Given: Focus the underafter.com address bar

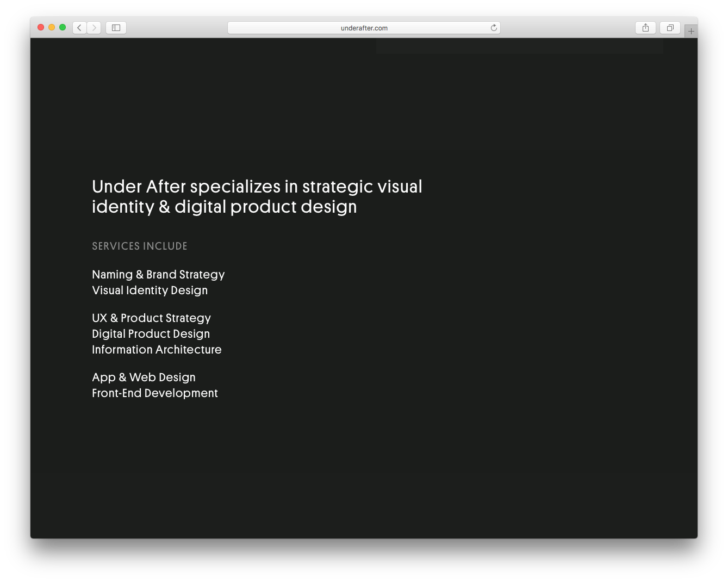Looking at the screenshot, I should (363, 28).
